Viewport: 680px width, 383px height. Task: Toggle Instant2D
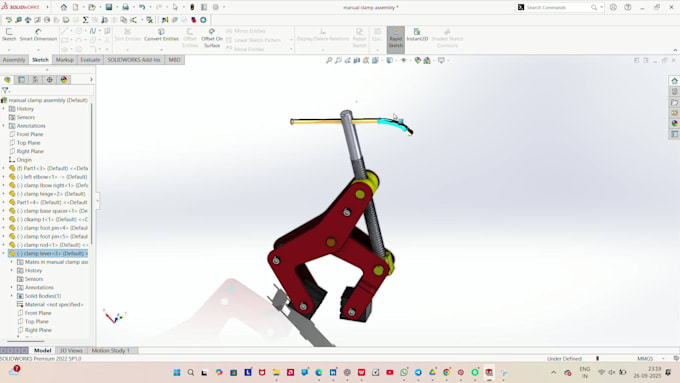coord(417,35)
